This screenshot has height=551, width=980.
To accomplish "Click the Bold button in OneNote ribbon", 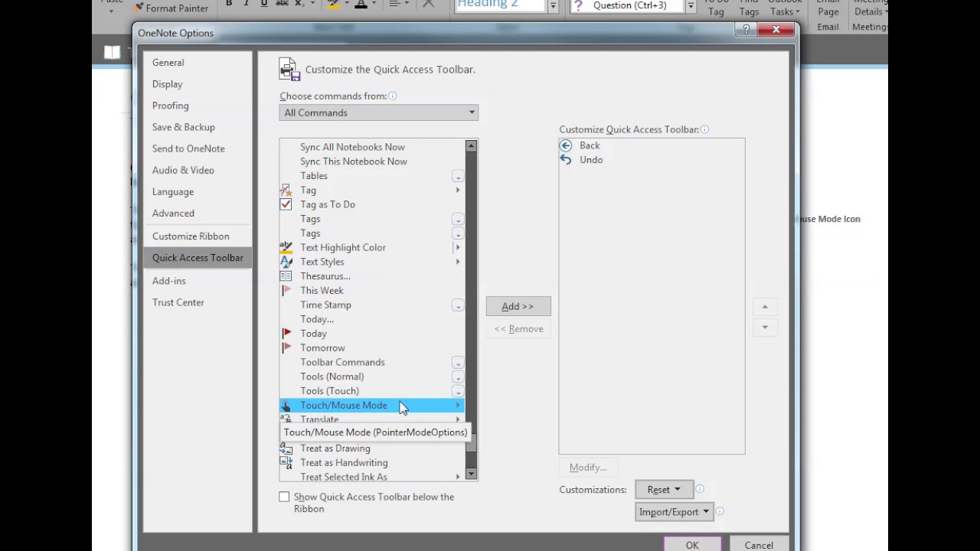I will [x=229, y=4].
